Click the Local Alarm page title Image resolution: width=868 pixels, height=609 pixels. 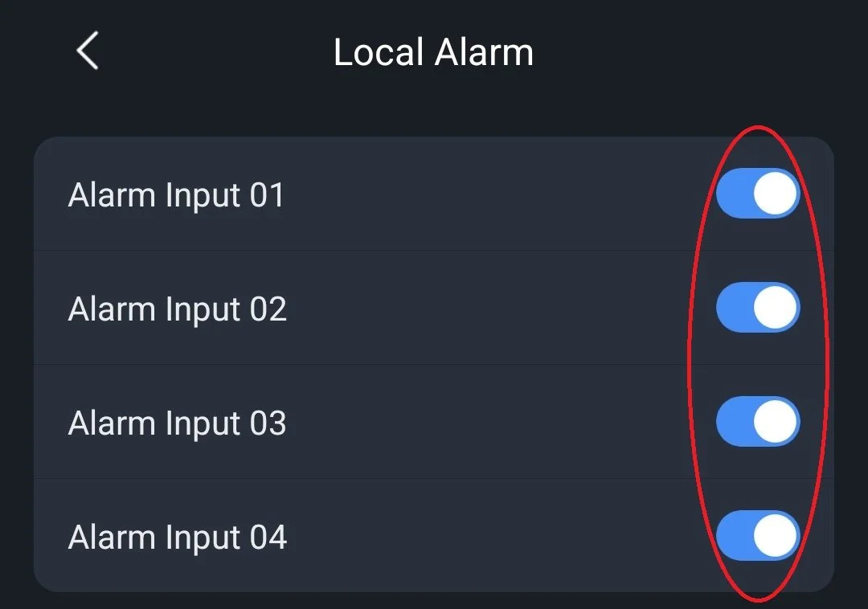coord(433,52)
